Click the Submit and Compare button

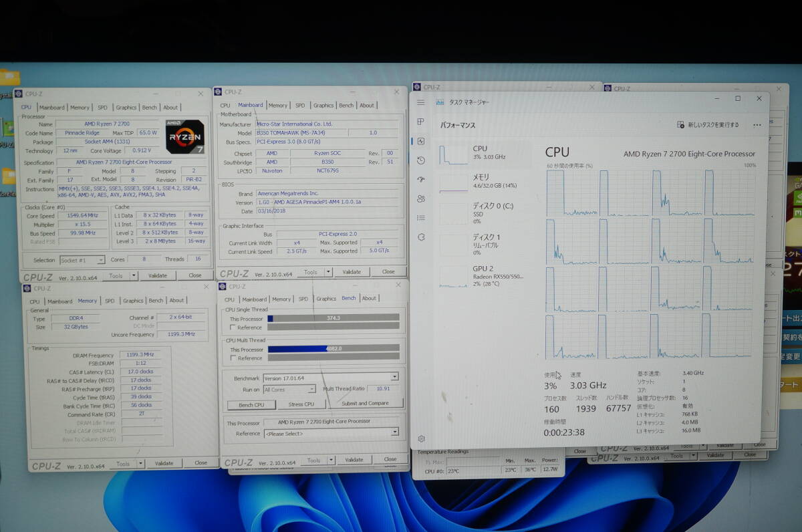pos(365,404)
